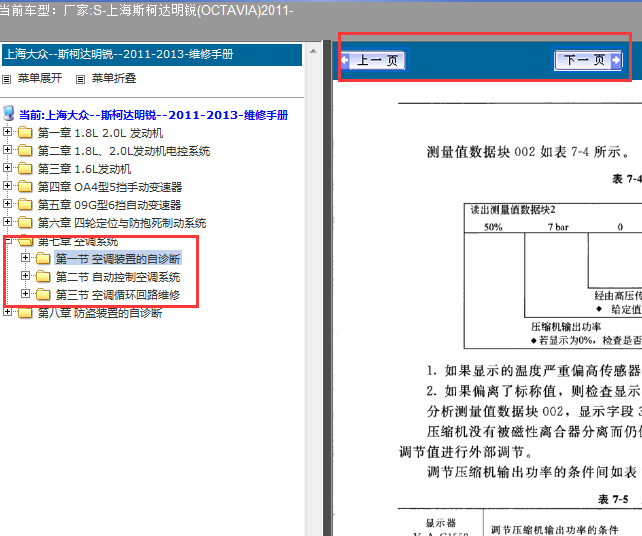The height and width of the screenshot is (536, 642).
Task: Click the 7 bar table cell
Action: [558, 227]
